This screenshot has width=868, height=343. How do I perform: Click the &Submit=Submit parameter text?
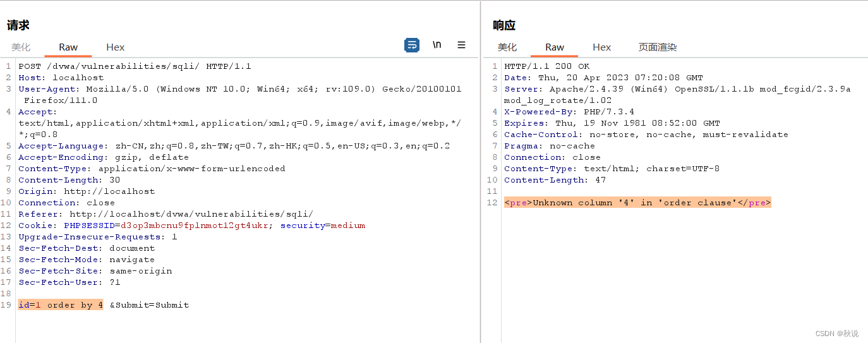click(x=149, y=305)
